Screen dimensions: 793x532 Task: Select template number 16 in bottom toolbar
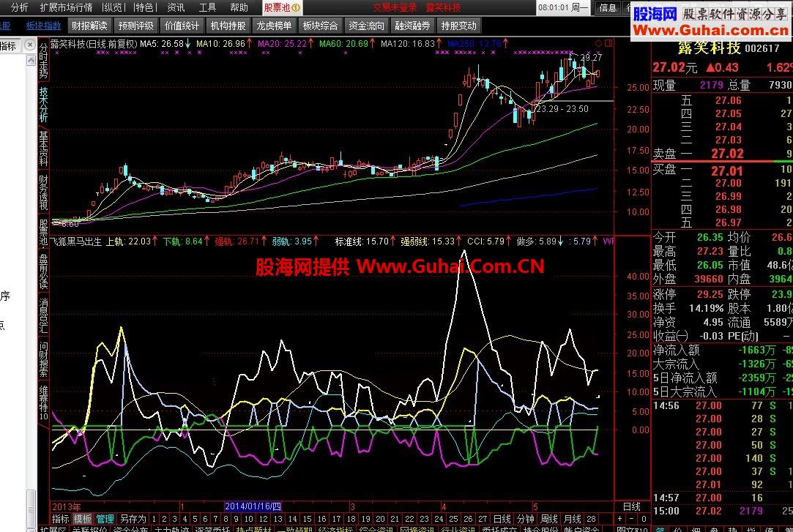coord(321,519)
